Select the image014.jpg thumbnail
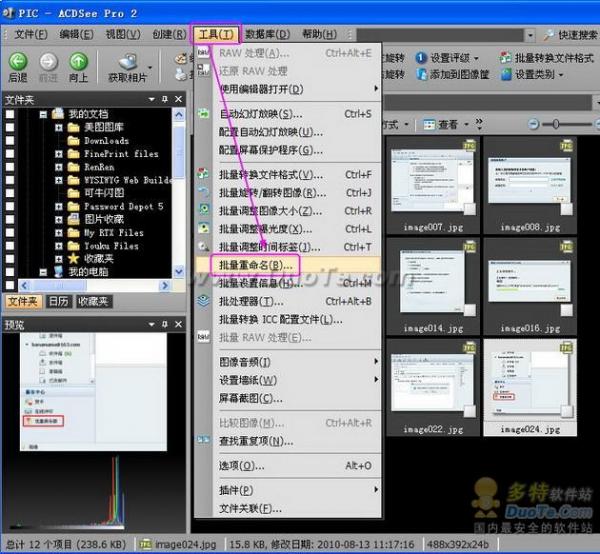 coord(433,286)
